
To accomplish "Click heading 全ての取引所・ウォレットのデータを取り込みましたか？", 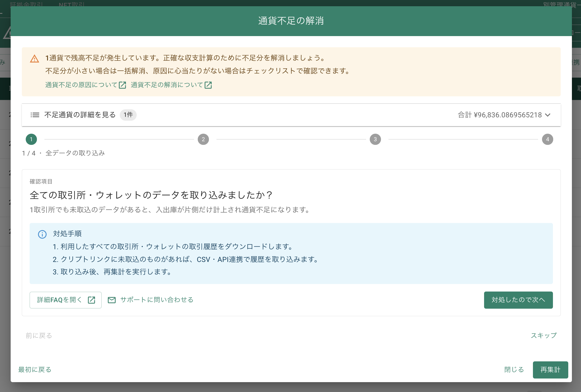I will tap(151, 195).
